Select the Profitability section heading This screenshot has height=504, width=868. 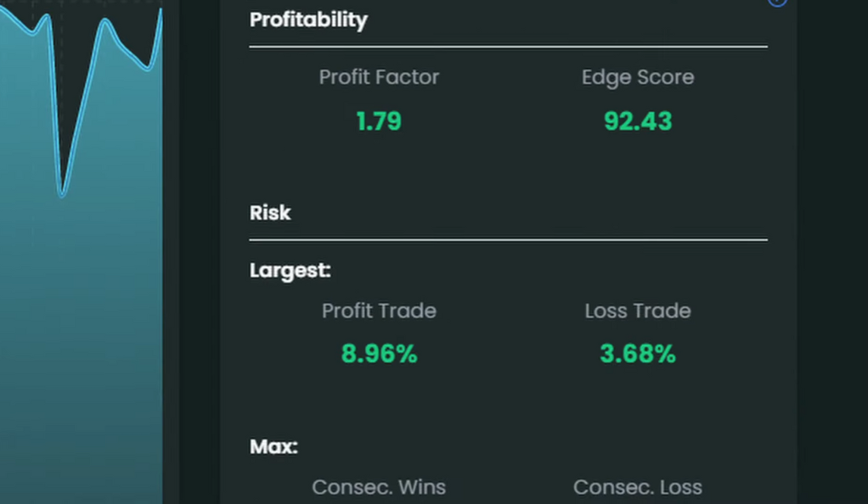pyautogui.click(x=308, y=20)
